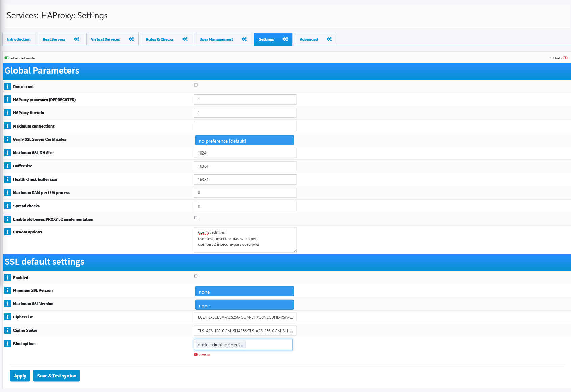Open info icon beside Spread checks
Viewport: 571px width, 392px height.
click(x=7, y=206)
